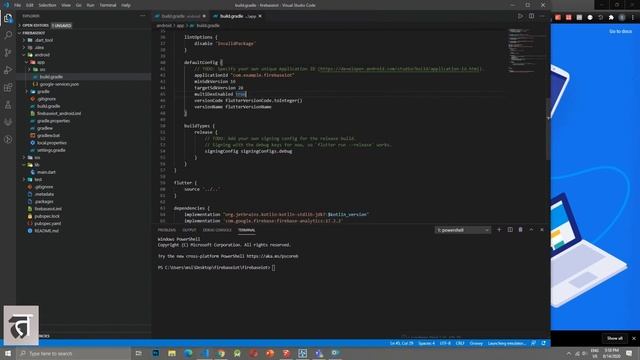Image resolution: width=640 pixels, height=360 pixels.
Task: Maximize terminal panel with chevron-up icon
Action: point(531,230)
